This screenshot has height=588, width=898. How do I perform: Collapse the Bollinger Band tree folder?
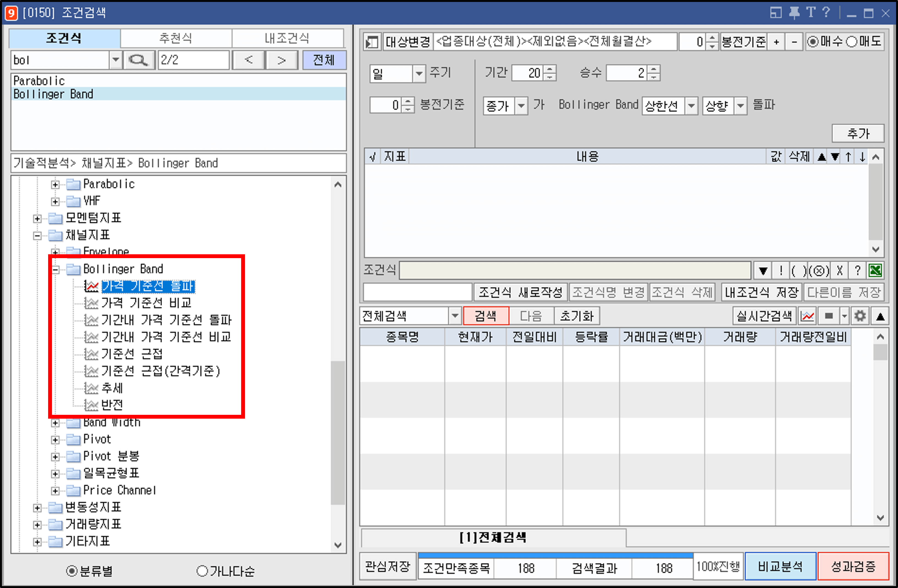point(56,269)
